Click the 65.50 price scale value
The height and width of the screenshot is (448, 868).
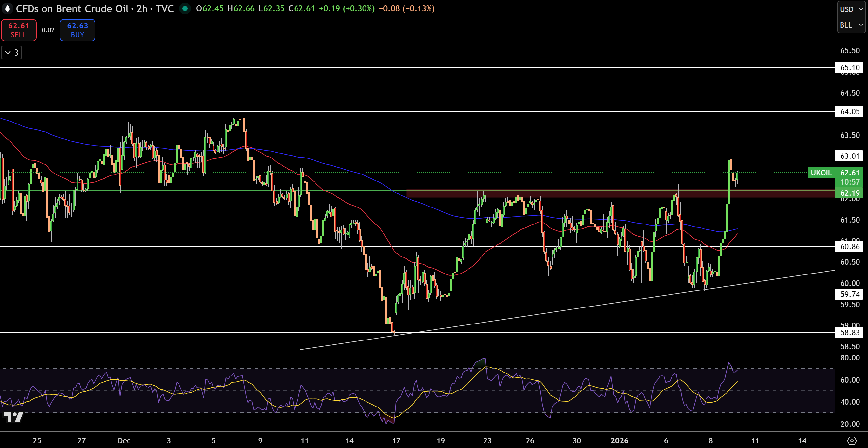click(850, 51)
